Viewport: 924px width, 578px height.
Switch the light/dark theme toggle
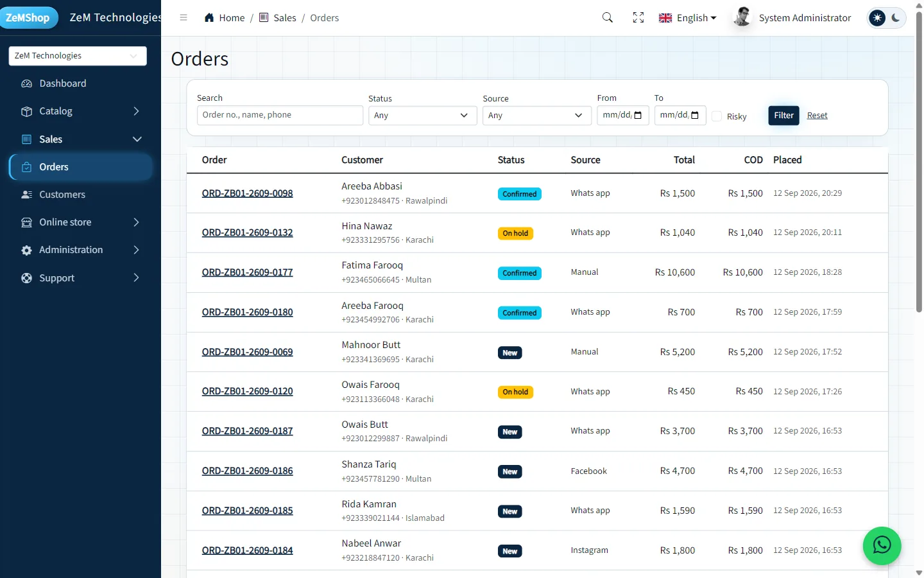point(886,18)
